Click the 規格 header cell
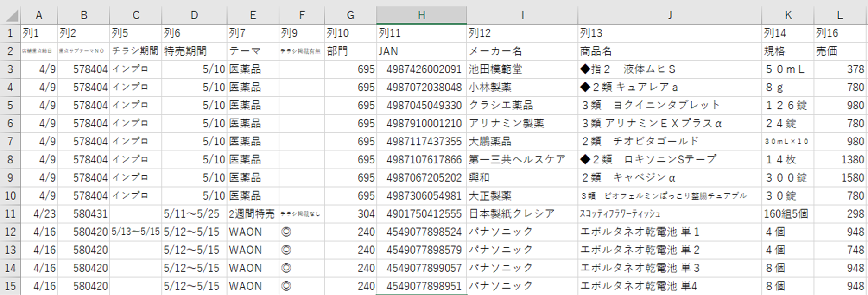This screenshot has height=295, width=868. click(x=788, y=51)
